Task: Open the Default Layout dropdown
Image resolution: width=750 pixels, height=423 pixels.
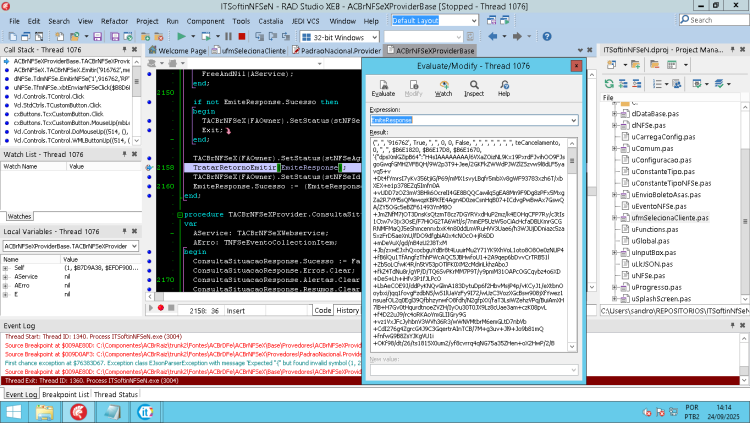Action: tap(474, 21)
